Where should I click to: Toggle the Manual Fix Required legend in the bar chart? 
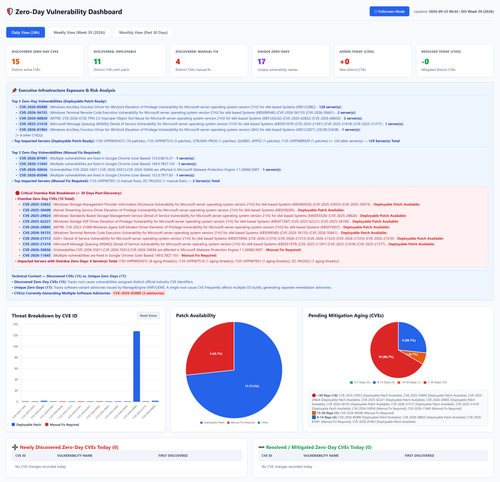[x=62, y=425]
